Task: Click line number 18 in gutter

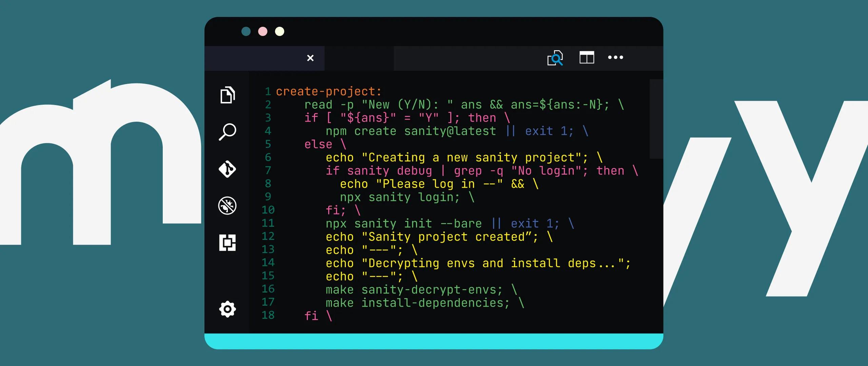Action: [268, 316]
